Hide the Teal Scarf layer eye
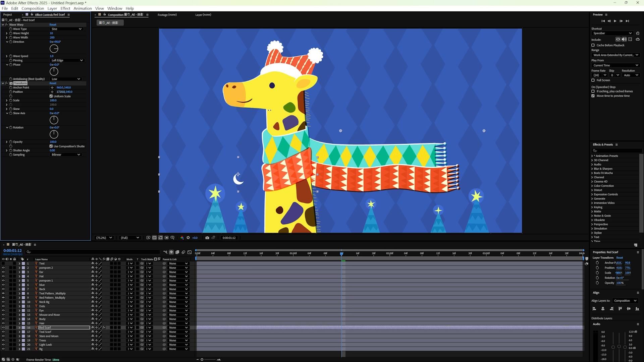The image size is (644, 362). (x=3, y=332)
